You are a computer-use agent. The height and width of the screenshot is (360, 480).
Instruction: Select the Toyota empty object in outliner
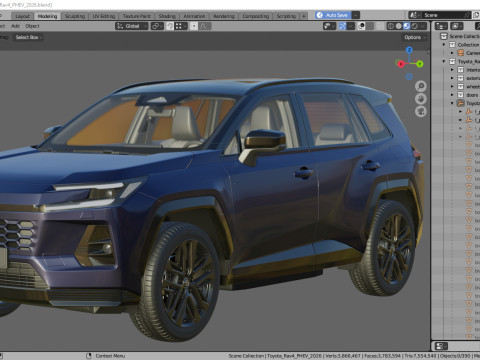click(x=461, y=103)
